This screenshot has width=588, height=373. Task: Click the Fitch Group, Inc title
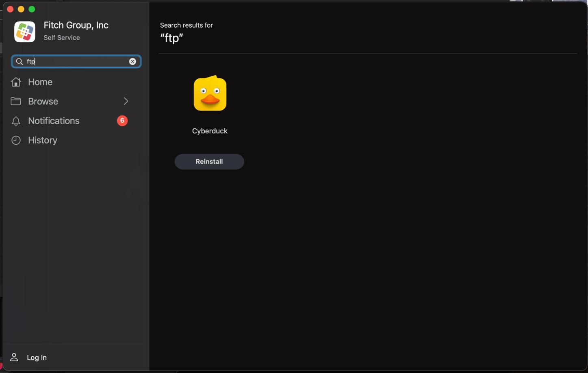tap(76, 25)
